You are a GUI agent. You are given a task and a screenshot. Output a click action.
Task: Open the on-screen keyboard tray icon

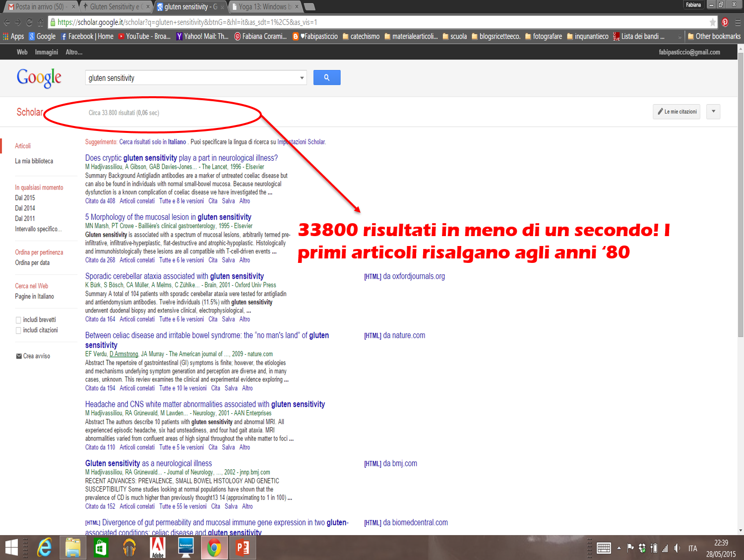pyautogui.click(x=604, y=548)
